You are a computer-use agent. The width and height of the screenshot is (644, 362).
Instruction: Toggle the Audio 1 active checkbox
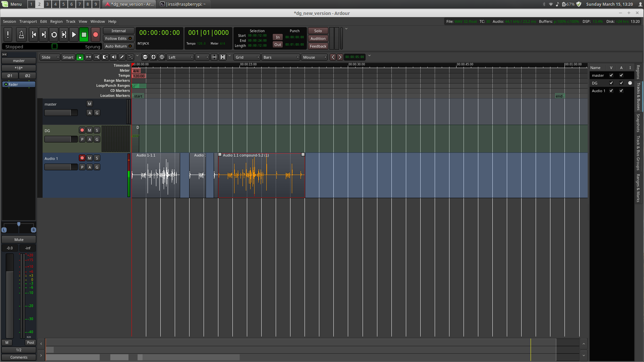pyautogui.click(x=621, y=91)
